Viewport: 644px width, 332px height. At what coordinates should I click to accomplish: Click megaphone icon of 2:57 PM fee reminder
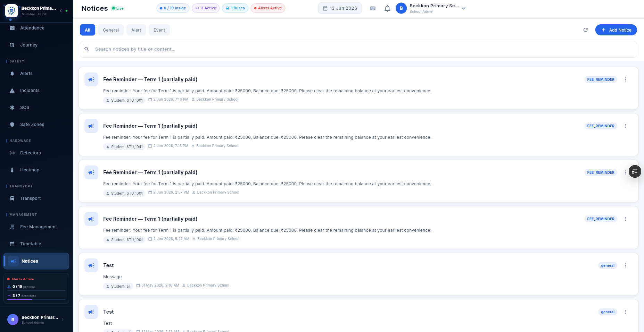(91, 172)
